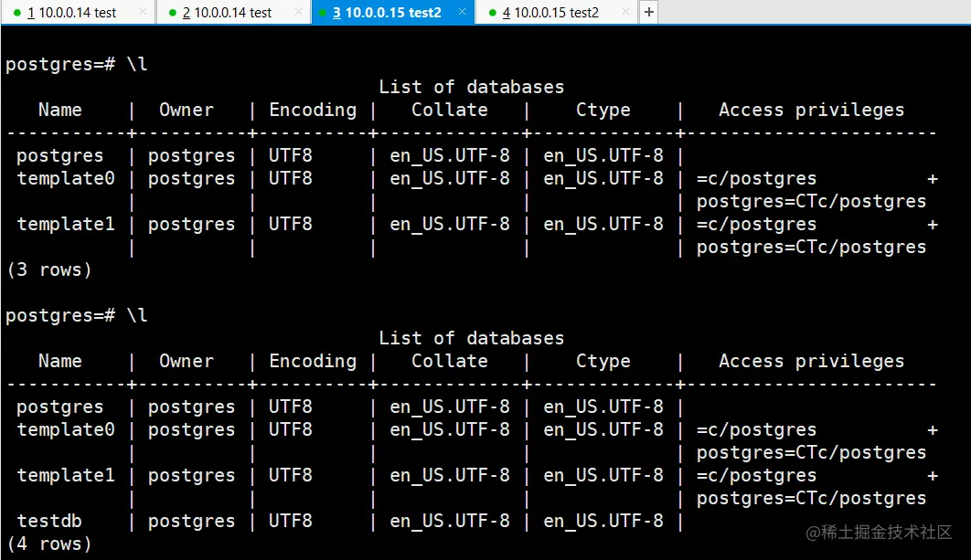Screen dimensions: 971x560
Task: Click the green status dot on tab 1
Action: click(16, 13)
